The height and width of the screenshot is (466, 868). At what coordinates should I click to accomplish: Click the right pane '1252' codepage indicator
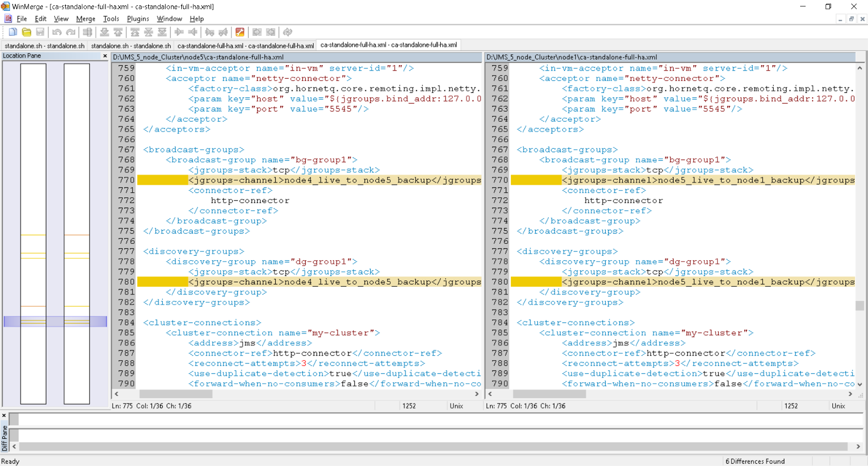[791, 406]
